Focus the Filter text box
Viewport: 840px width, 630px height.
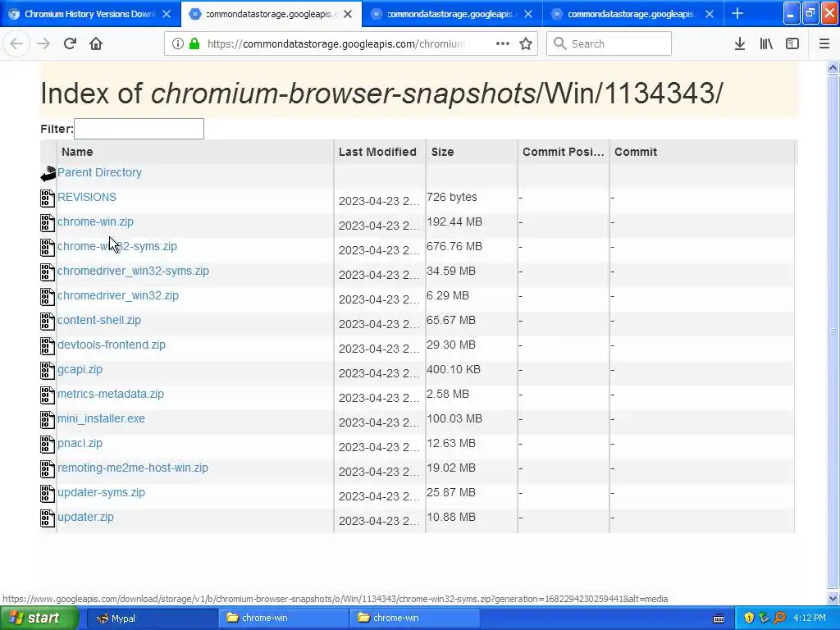coord(139,129)
